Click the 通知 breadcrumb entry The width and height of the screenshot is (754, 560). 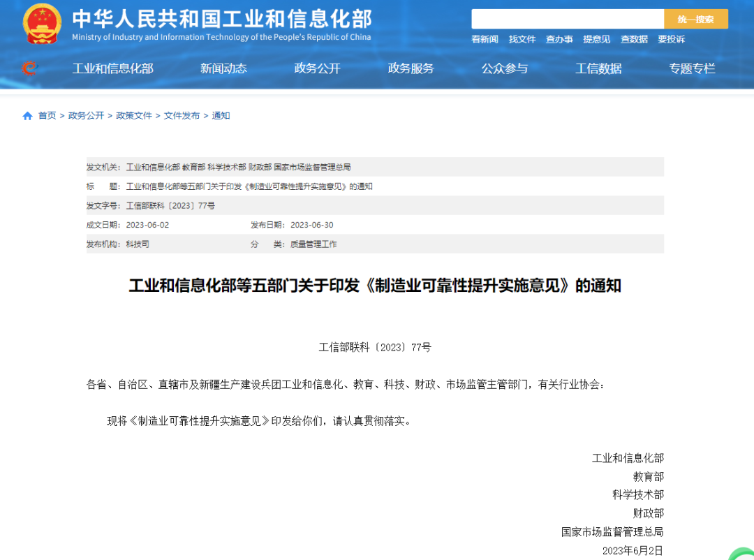tap(221, 115)
